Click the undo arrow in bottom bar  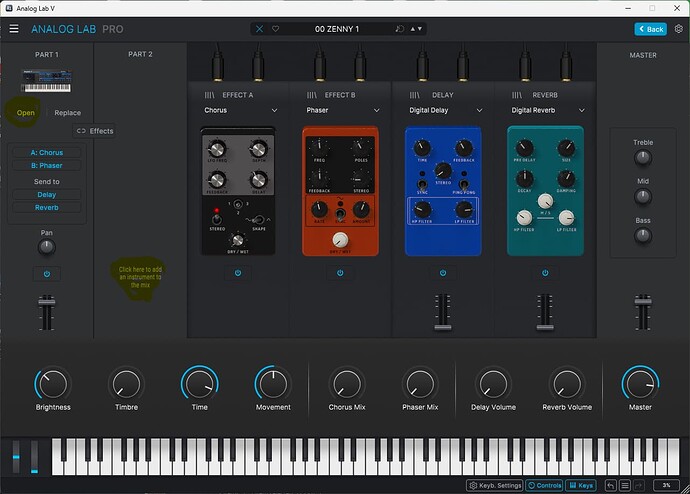[611, 485]
